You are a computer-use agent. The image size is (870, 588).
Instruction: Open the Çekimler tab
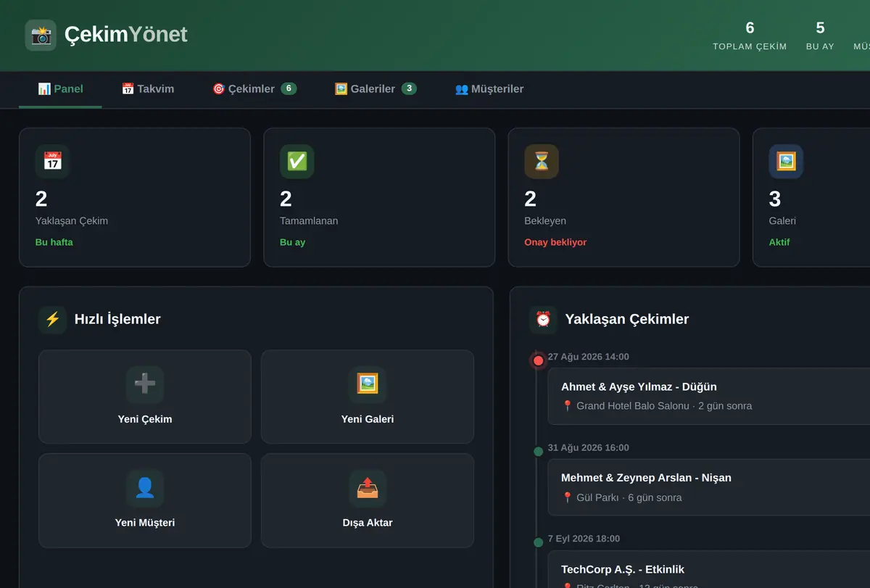(254, 89)
